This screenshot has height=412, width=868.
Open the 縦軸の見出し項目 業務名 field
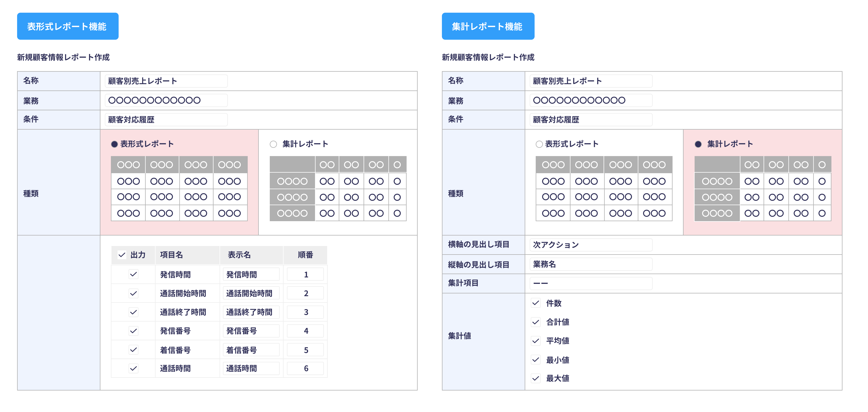[x=591, y=264]
